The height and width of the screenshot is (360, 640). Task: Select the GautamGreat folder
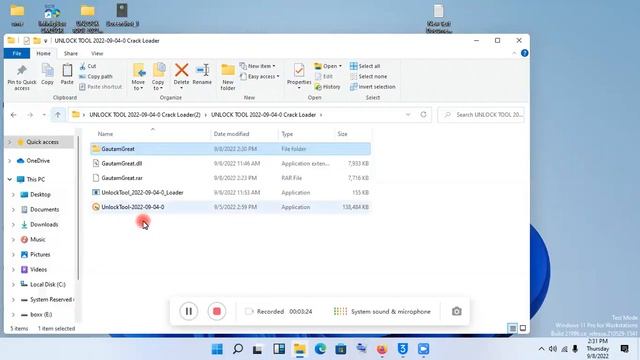[x=230, y=149]
